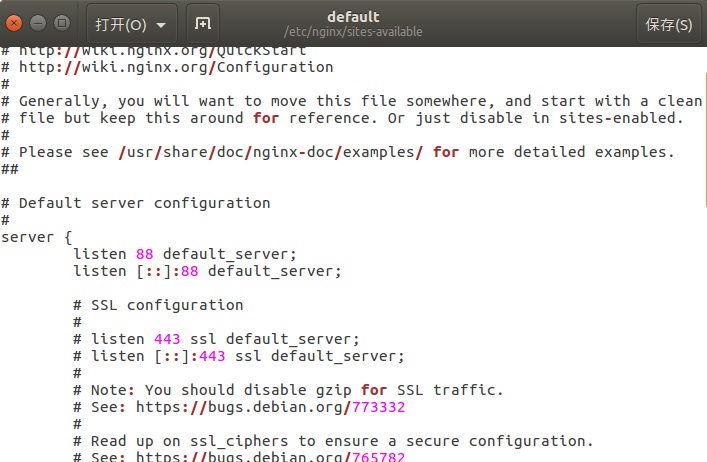Viewport: 707px width, 462px height.
Task: Click the /usr/share/doc/nginx-doc/examples/ path text
Action: click(270, 152)
